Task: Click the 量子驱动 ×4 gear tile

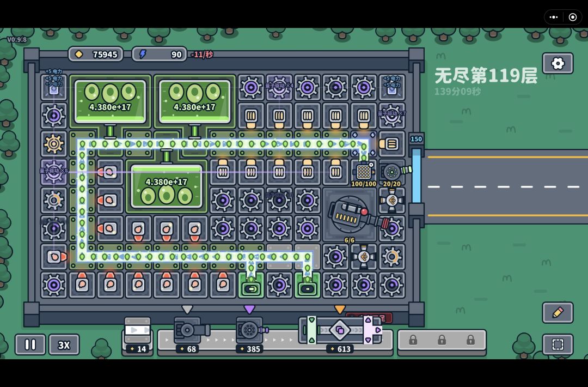Action: pos(279,87)
